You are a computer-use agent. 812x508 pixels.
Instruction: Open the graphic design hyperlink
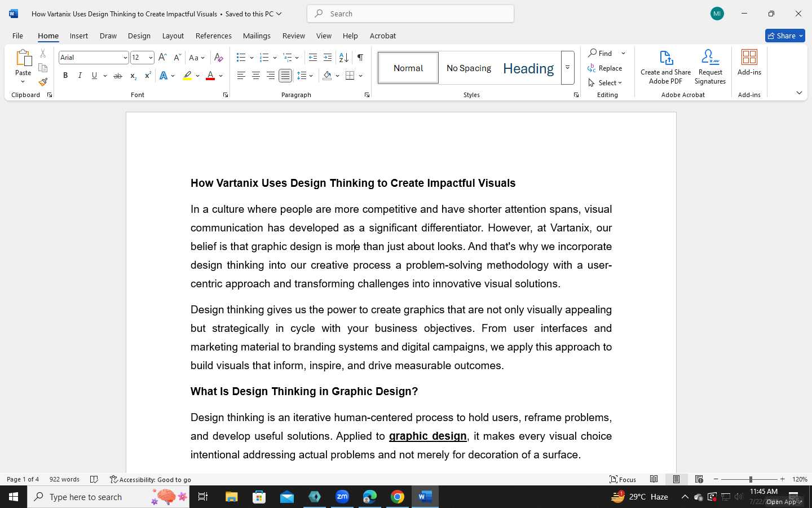tap(428, 436)
